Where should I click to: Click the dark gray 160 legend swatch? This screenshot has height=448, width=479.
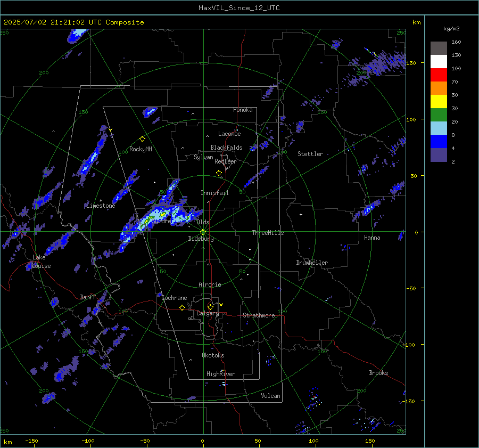pyautogui.click(x=439, y=48)
